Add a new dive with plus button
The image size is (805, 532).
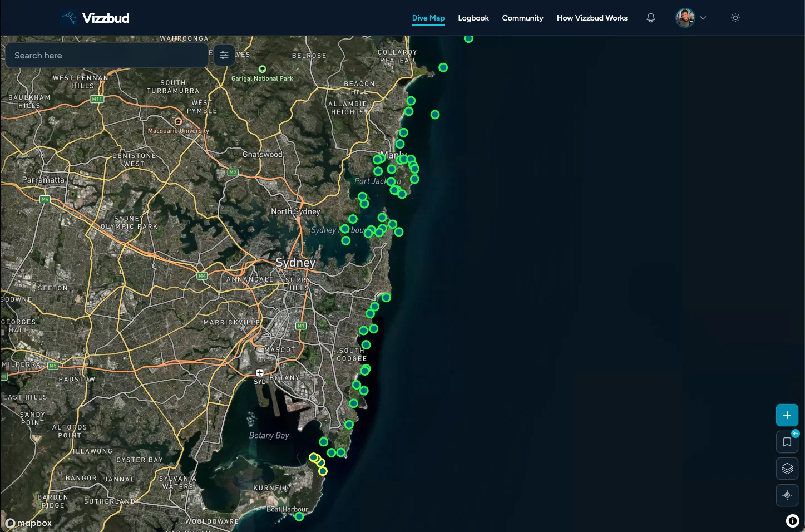tap(787, 415)
